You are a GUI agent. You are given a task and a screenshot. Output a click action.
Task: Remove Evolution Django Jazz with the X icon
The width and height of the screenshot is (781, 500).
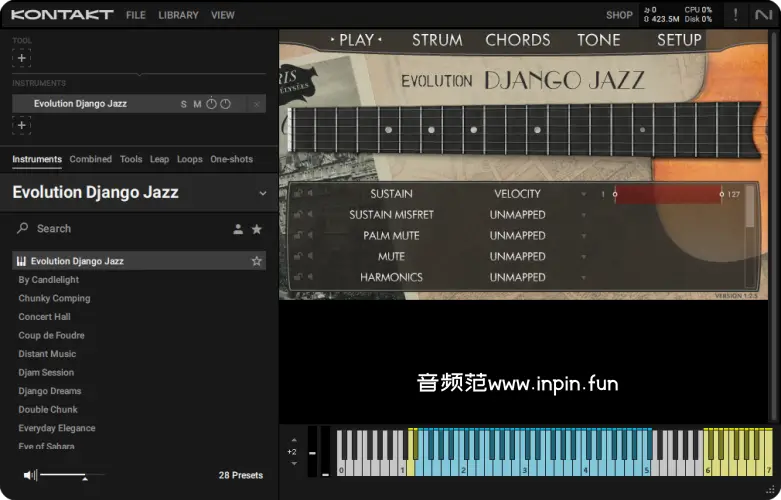[256, 104]
